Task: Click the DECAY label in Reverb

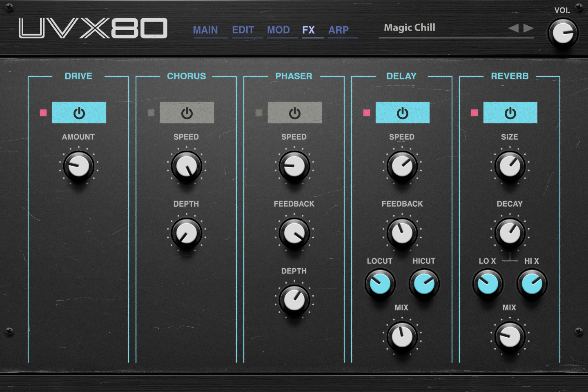Action: point(510,204)
